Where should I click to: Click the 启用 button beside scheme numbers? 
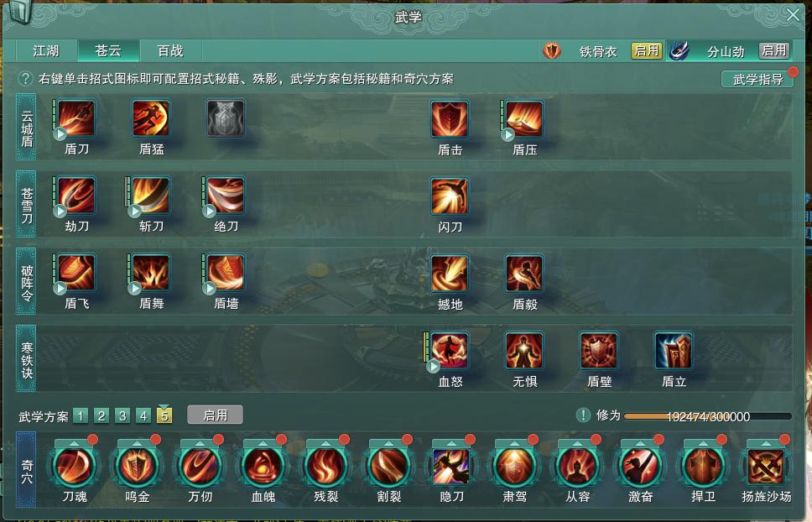[x=215, y=415]
